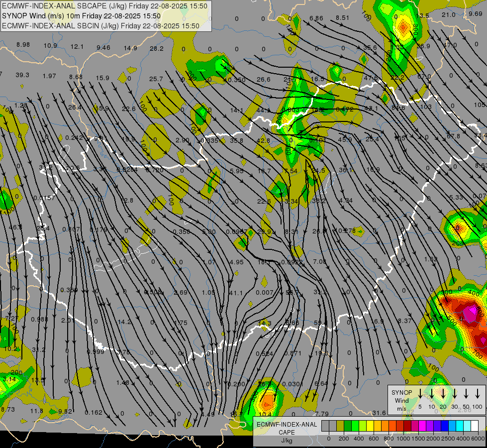Click the 2500 tick label on CAPE color bar
The image size is (487, 448).
pyautogui.click(x=448, y=439)
